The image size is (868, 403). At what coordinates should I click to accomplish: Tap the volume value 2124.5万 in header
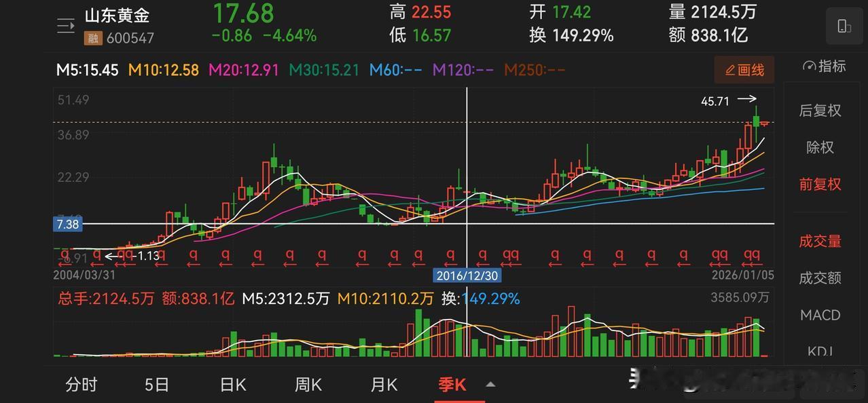point(723,12)
